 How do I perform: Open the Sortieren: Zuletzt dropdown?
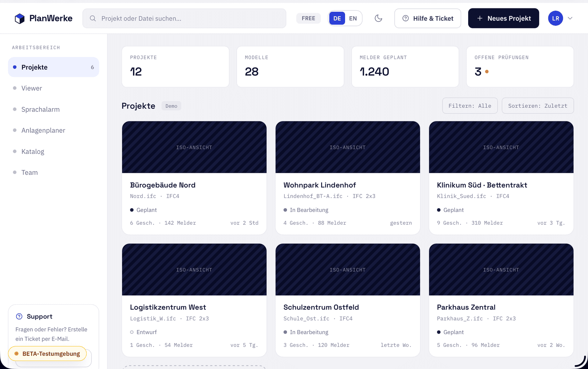pos(538,106)
